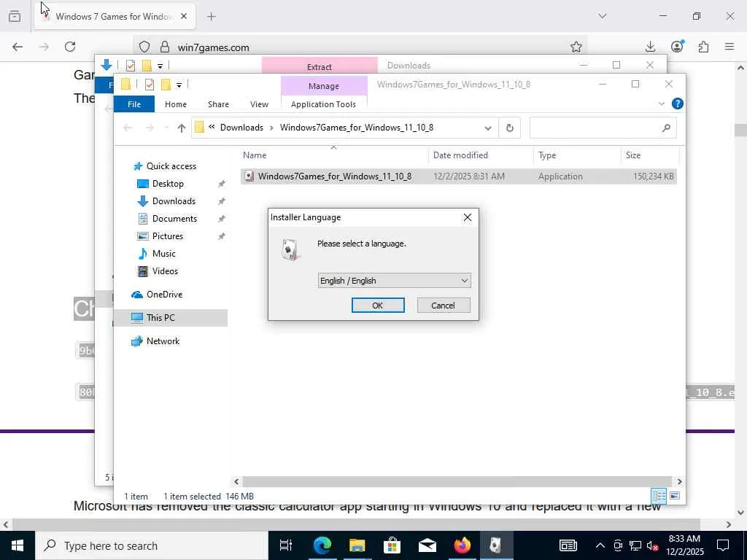Click the Explorer back arrow
747x560 pixels.
(128, 128)
